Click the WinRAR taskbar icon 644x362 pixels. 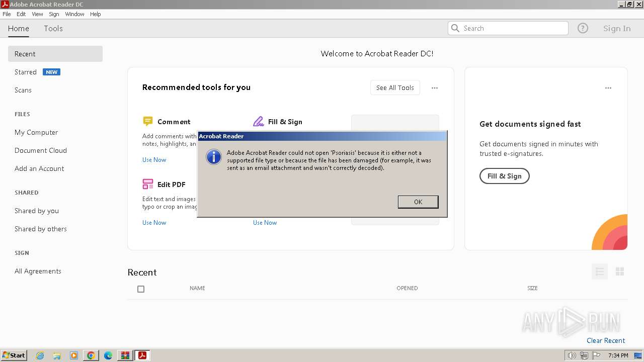[x=125, y=355]
